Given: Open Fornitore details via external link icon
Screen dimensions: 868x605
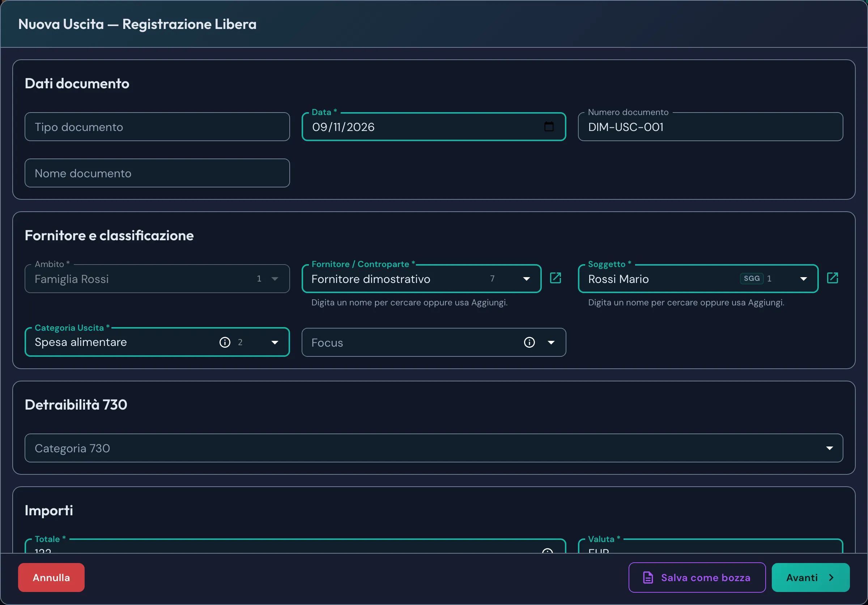Looking at the screenshot, I should pyautogui.click(x=556, y=278).
